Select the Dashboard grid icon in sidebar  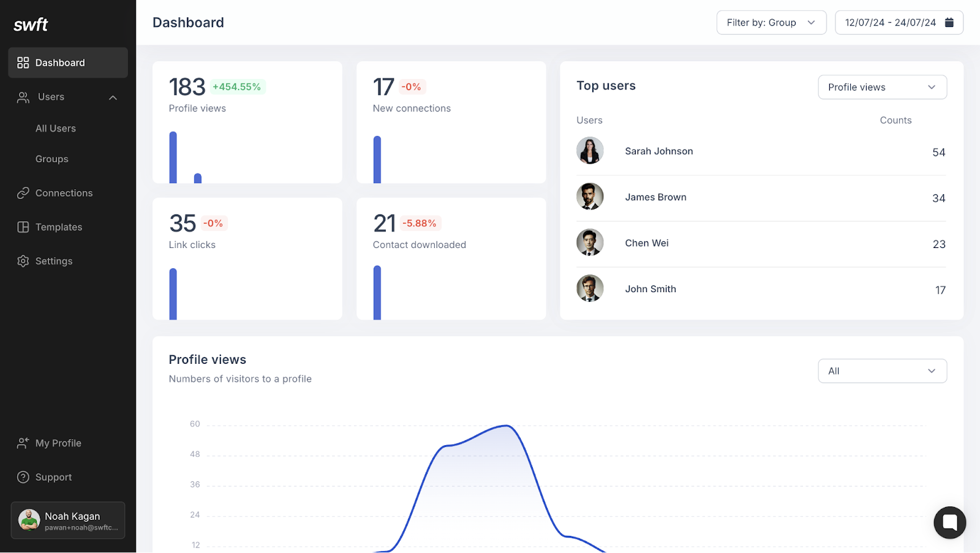[x=23, y=62]
